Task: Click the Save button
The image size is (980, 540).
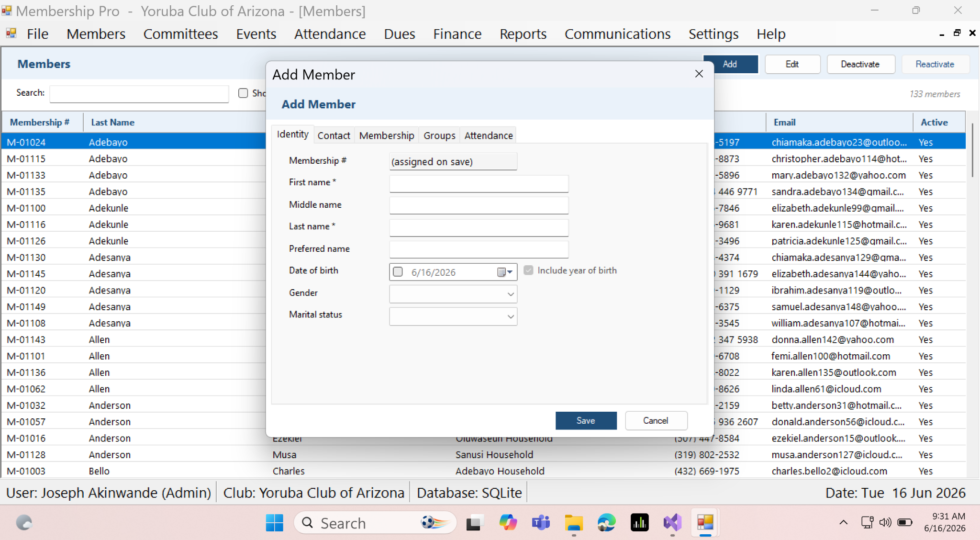Action: (586, 420)
